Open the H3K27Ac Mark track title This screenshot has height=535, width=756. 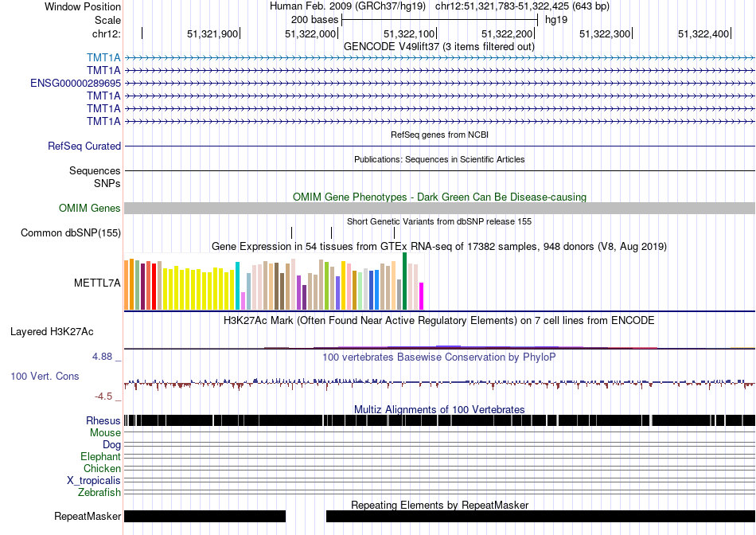[x=439, y=321]
